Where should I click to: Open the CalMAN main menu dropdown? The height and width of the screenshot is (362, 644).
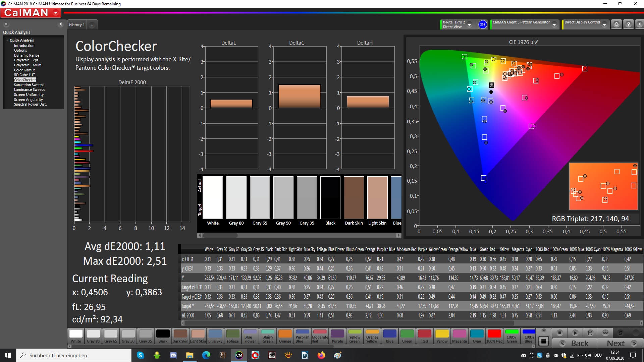[56, 13]
